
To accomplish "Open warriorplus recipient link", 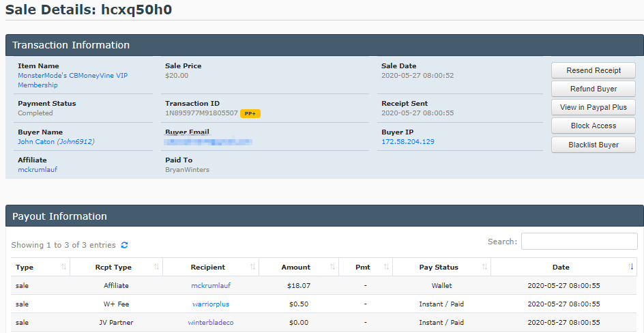I will point(211,304).
